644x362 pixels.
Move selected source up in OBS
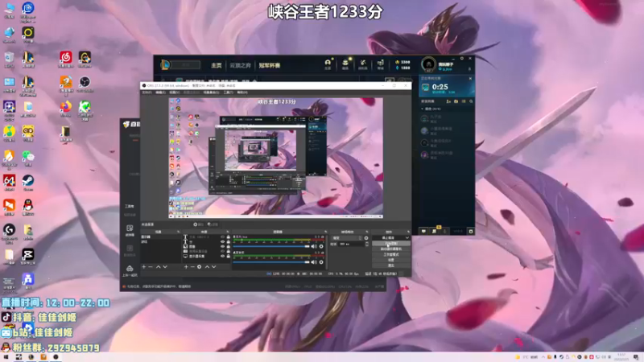click(208, 267)
